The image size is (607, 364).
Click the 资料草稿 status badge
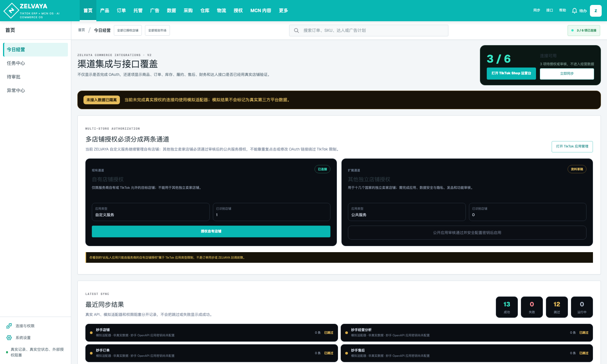577,169
